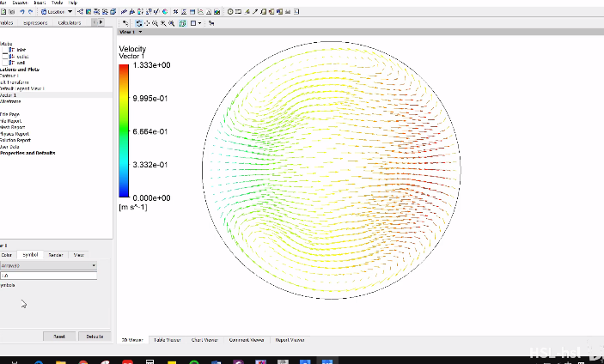This screenshot has width=604, height=364.
Task: Insert a Contour plot from toolbar
Action: click(x=88, y=11)
